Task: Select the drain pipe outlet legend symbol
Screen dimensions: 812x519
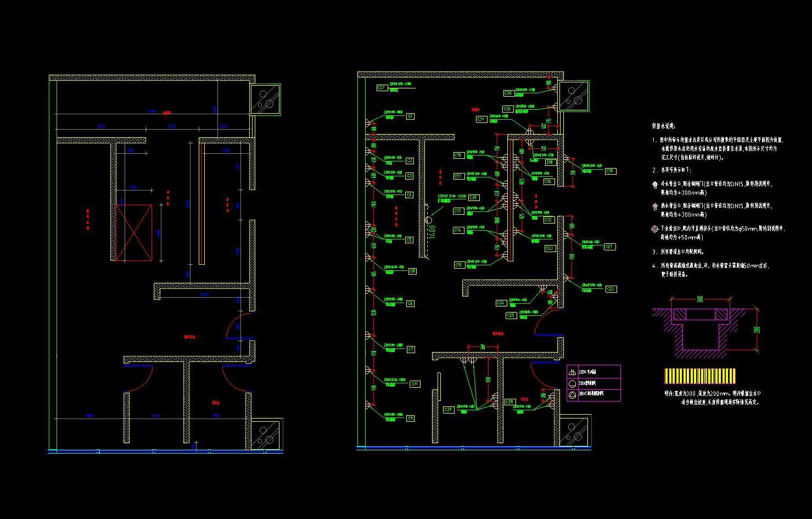Action: click(654, 229)
